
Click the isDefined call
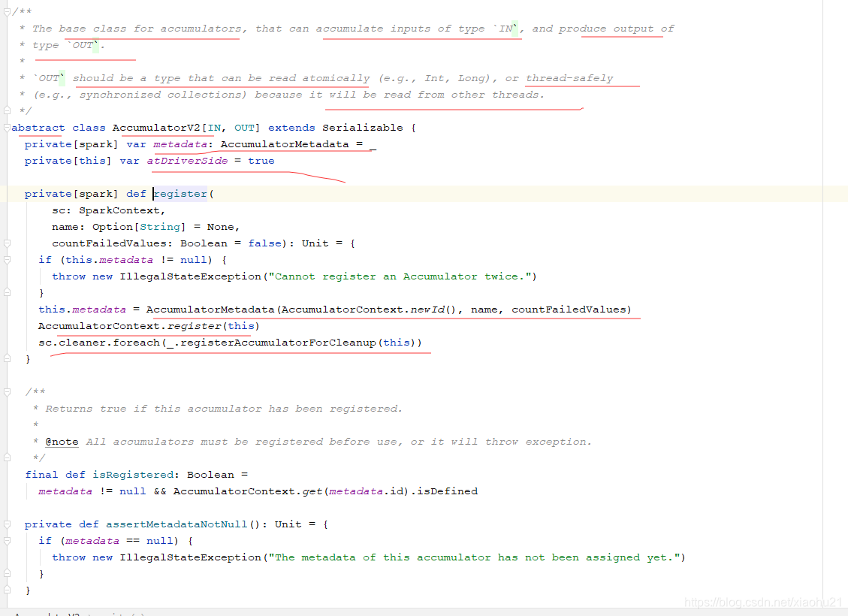click(447, 491)
